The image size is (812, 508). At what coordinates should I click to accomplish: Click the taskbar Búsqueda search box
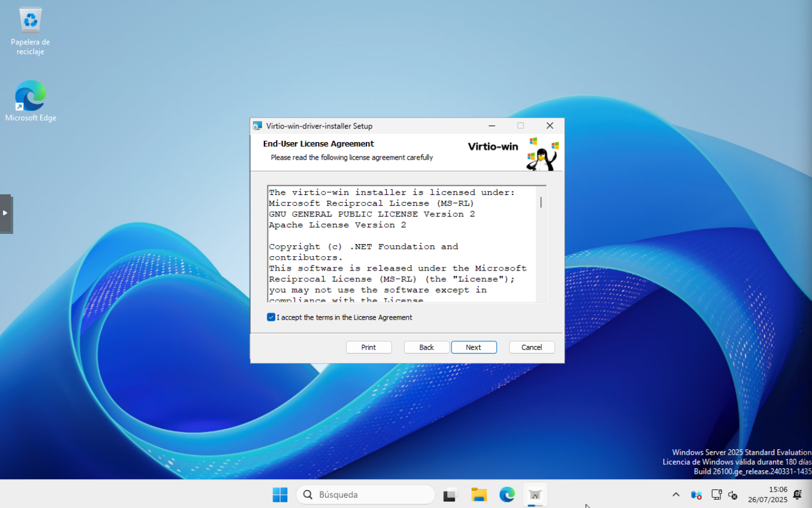coord(366,495)
